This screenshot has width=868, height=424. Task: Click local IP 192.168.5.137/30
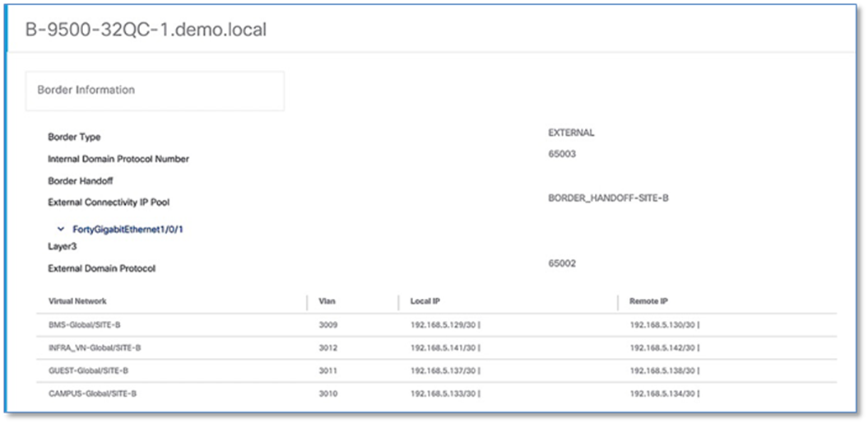pos(443,370)
